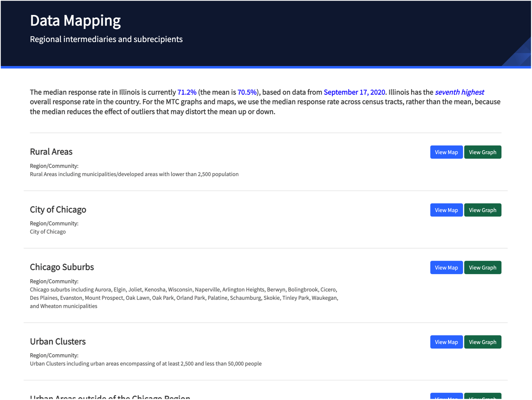The image size is (532, 400).
Task: Open the City of Chicago map
Action: click(x=446, y=210)
